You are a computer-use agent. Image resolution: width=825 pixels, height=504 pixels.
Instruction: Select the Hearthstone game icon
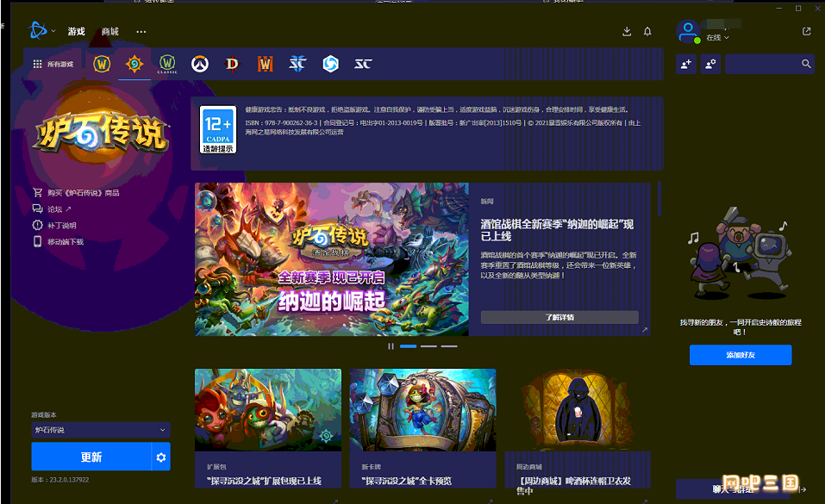134,64
